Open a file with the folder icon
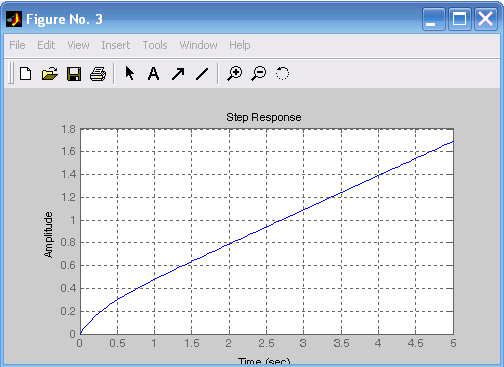The width and height of the screenshot is (504, 367). pos(50,74)
